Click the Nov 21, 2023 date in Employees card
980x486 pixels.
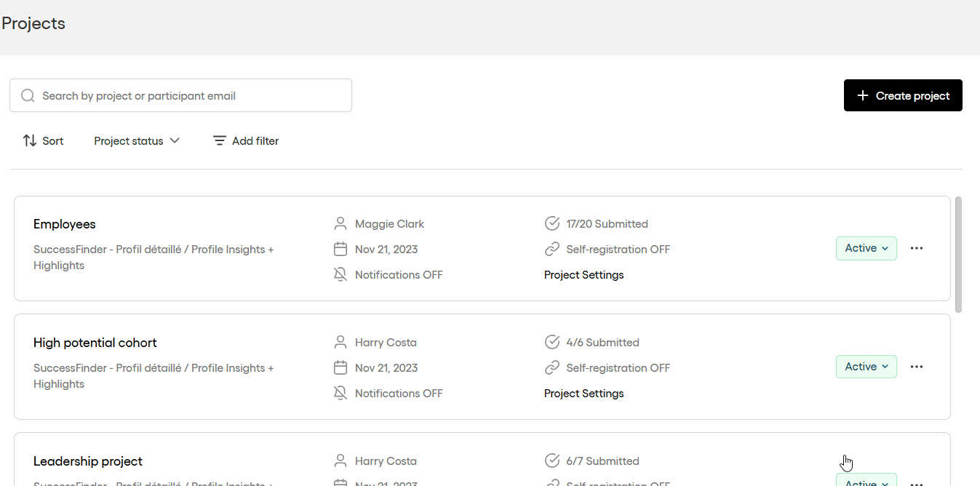[x=386, y=250]
